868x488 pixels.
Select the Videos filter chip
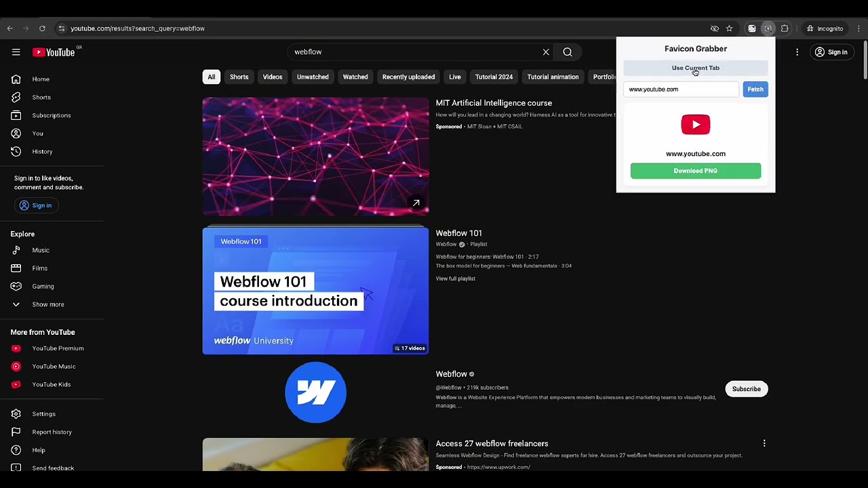click(273, 77)
